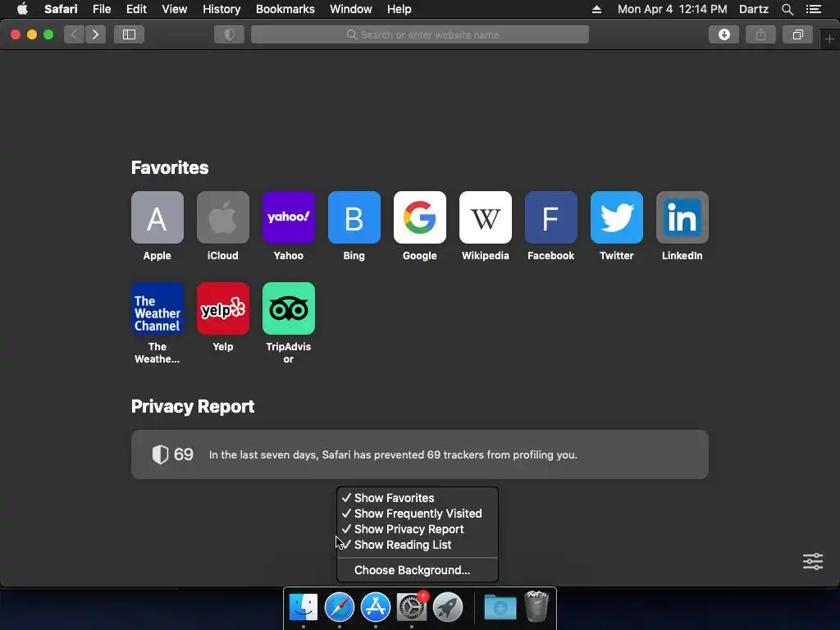Open System Preferences from the Dock
840x630 pixels.
tap(412, 607)
